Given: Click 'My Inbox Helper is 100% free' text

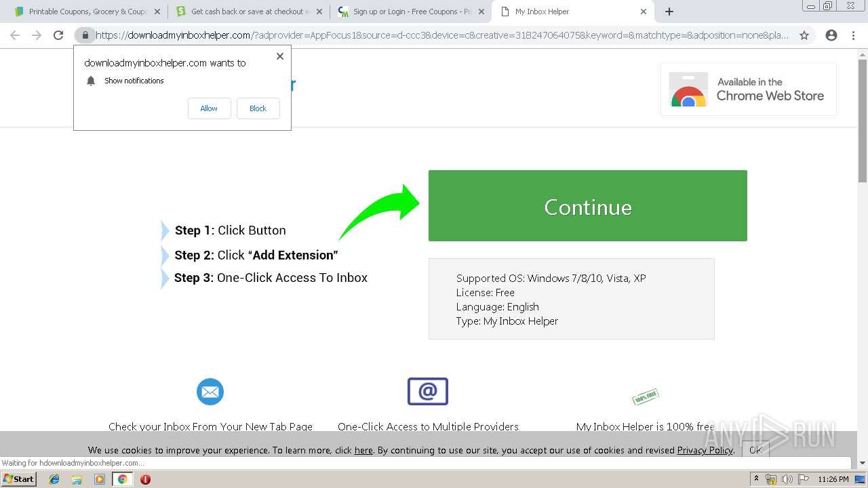Looking at the screenshot, I should tap(646, 426).
